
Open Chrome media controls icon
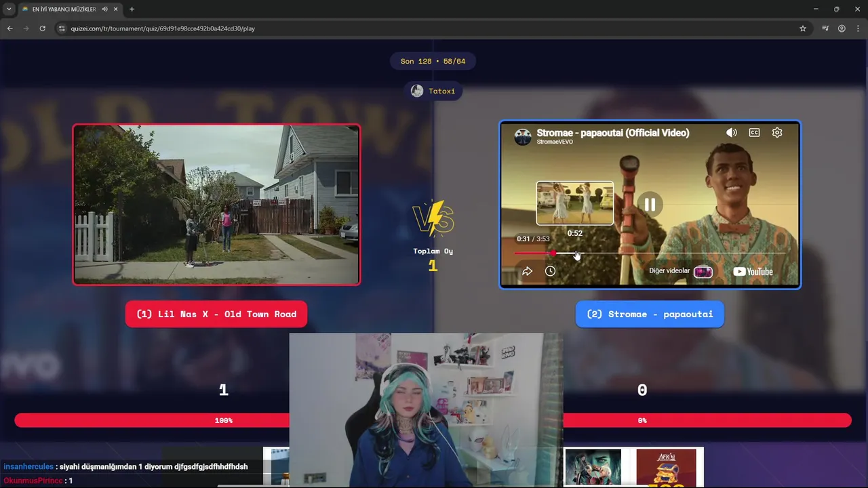pyautogui.click(x=825, y=28)
